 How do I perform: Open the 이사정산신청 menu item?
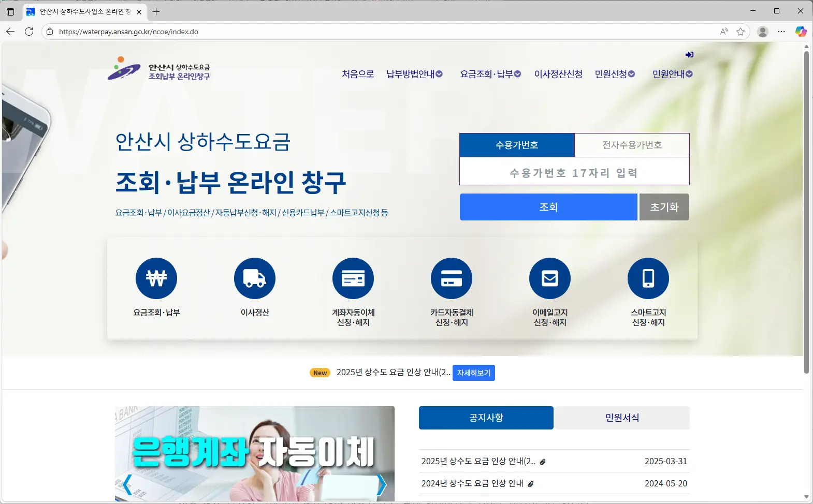pyautogui.click(x=558, y=74)
